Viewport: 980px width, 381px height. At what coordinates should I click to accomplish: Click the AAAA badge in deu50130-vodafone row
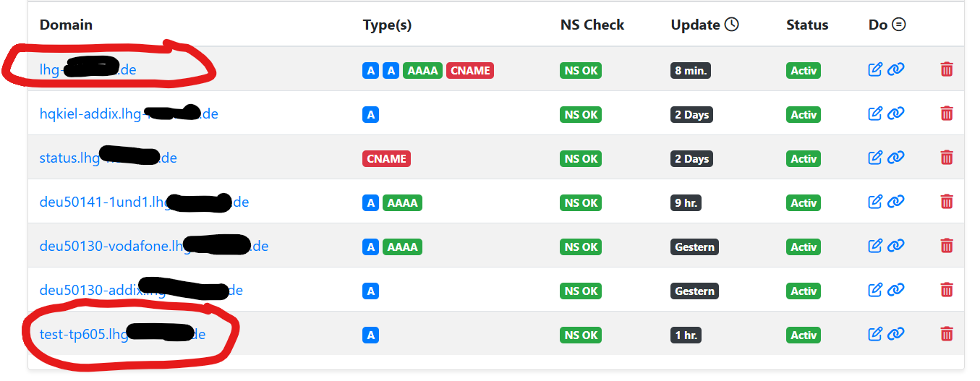point(402,247)
